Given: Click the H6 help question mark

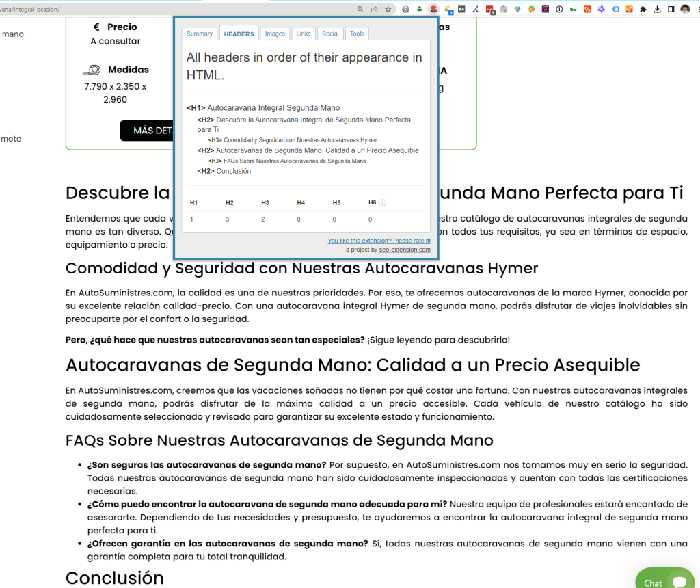Looking at the screenshot, I should pyautogui.click(x=382, y=202).
